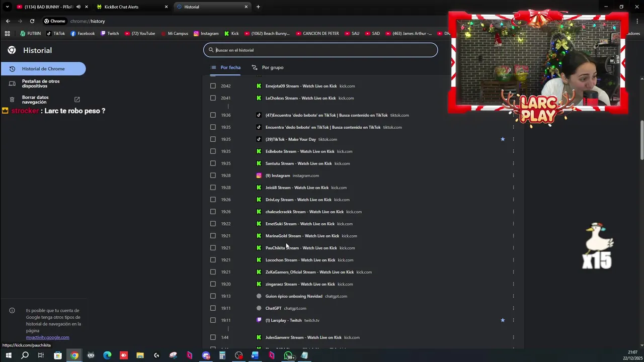Select checkbox for JulesGamerrr Stream entry
The width and height of the screenshot is (644, 362).
213,337
